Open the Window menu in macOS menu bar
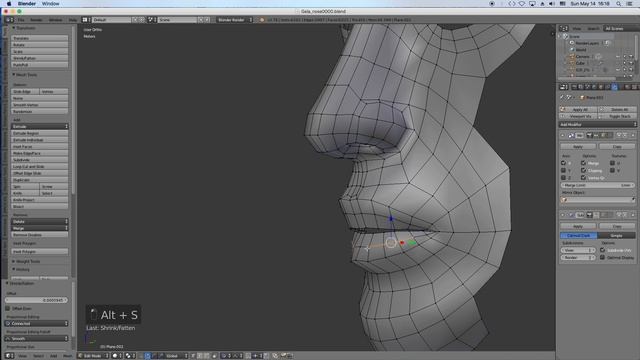Viewport: 640px width, 360px height. [51, 4]
